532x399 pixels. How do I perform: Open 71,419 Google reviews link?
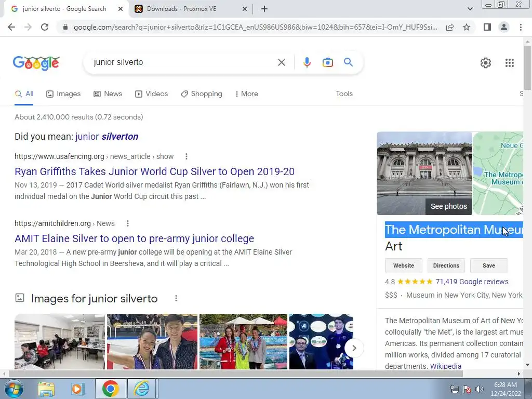pos(472,282)
